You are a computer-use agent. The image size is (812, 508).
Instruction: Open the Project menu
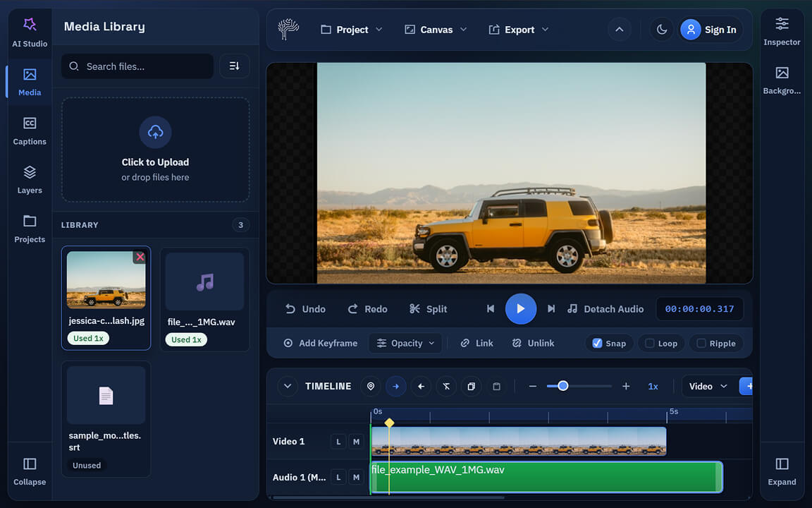(x=351, y=30)
